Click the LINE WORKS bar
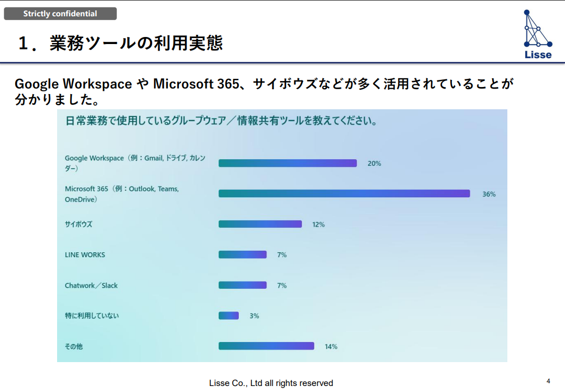The image size is (565, 392). (243, 254)
